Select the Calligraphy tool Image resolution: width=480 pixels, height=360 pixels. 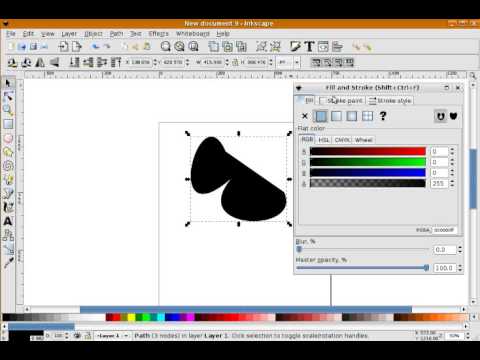[x=8, y=207]
